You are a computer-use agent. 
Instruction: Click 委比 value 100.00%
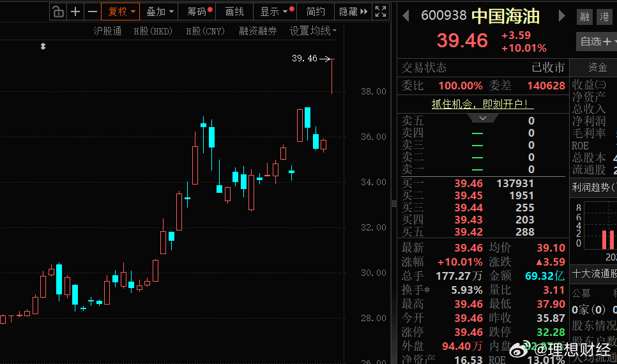pyautogui.click(x=461, y=86)
